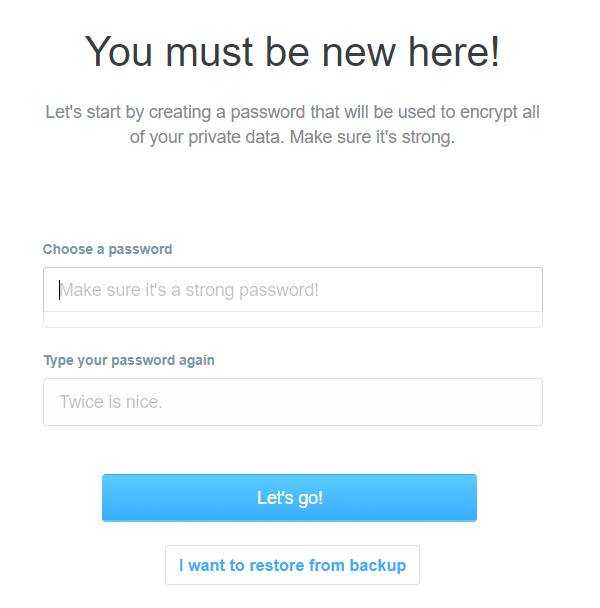Click the word "strong" in the intro text
Viewport: 600px width, 608px height.
click(430, 137)
